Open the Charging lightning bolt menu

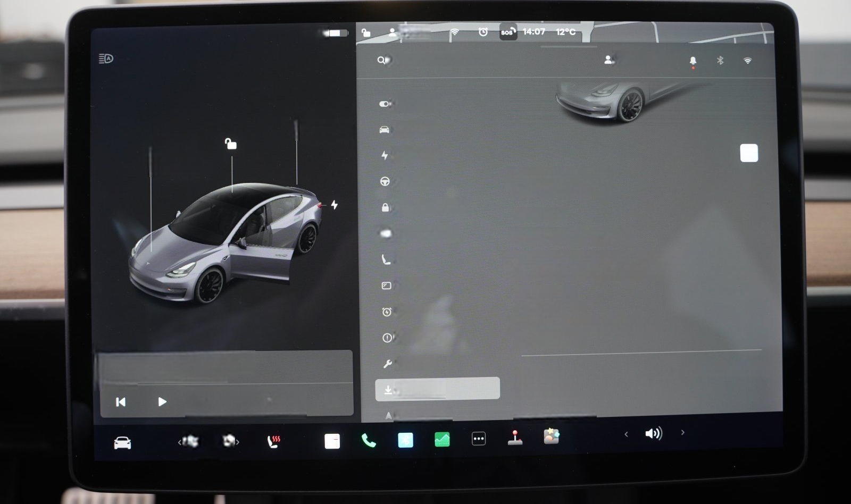click(x=385, y=155)
